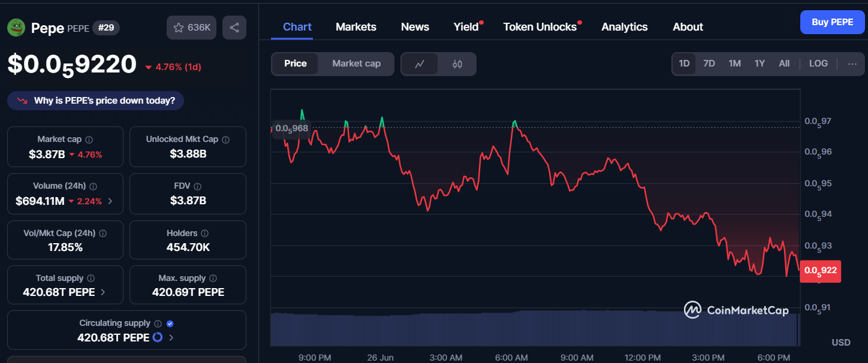Set chart range to 1M

click(735, 63)
